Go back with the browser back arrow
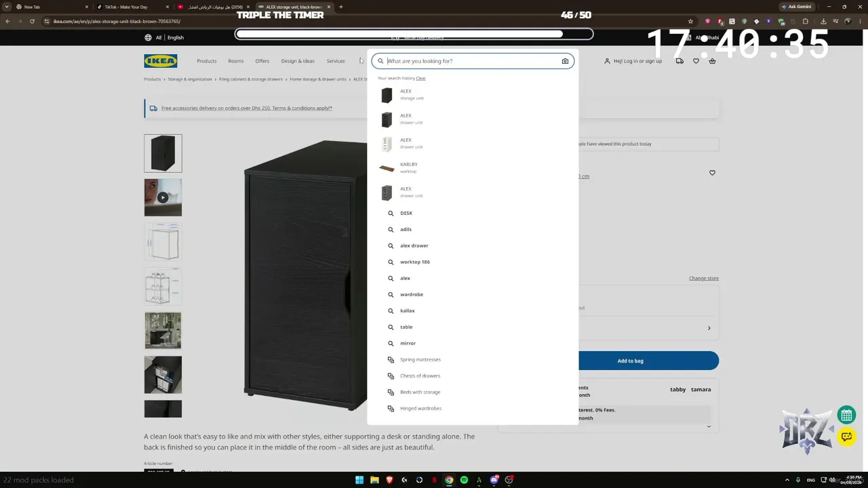This screenshot has height=488, width=868. 7,21
